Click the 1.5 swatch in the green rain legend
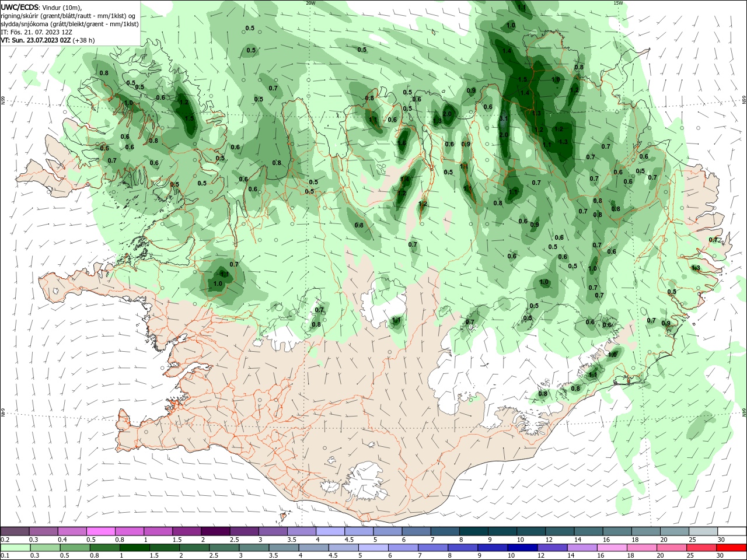747x560 pixels. pyautogui.click(x=165, y=548)
